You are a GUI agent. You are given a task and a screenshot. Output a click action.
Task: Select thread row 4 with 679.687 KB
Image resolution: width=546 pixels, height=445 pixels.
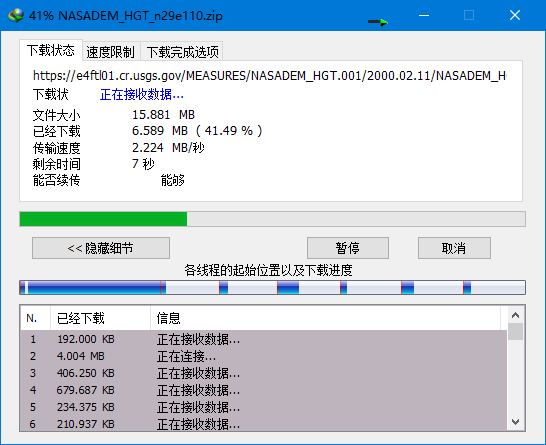[x=264, y=390]
